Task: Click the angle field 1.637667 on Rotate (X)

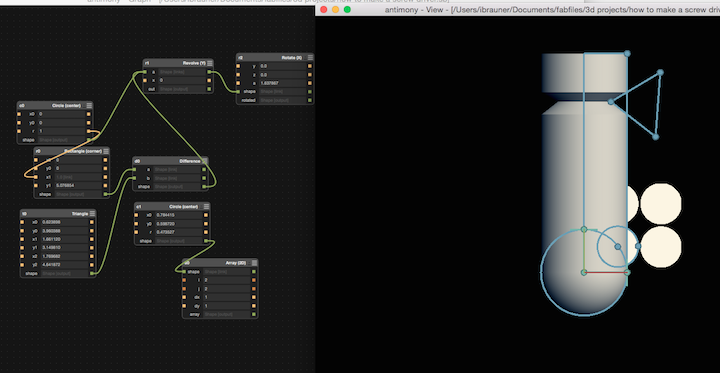Action: coord(283,83)
